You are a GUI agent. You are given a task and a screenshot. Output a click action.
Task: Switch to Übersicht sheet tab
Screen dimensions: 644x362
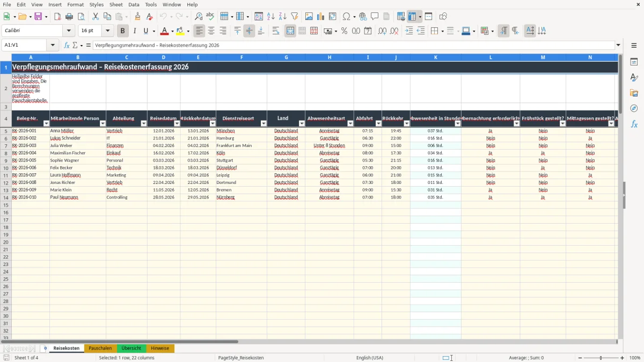131,348
